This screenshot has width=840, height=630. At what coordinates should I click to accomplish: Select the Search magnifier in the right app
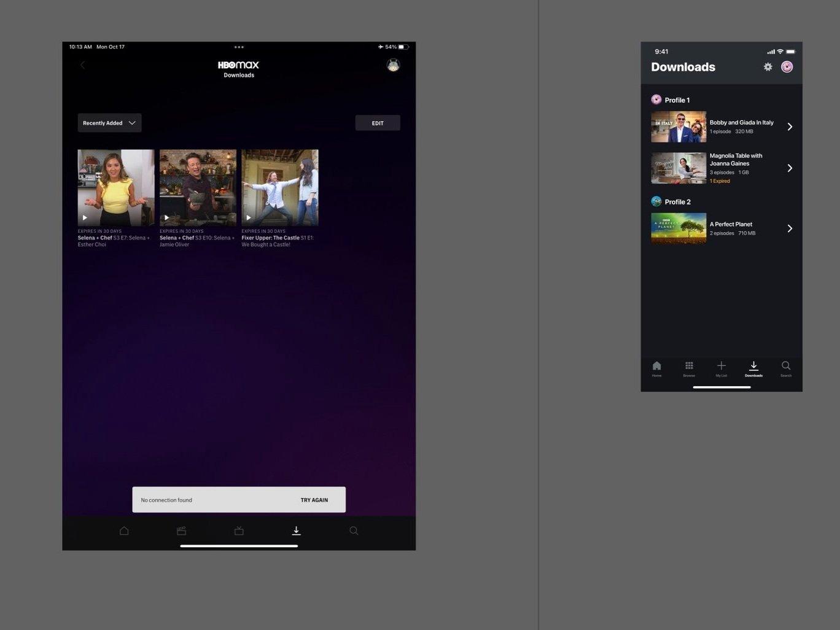[786, 367]
